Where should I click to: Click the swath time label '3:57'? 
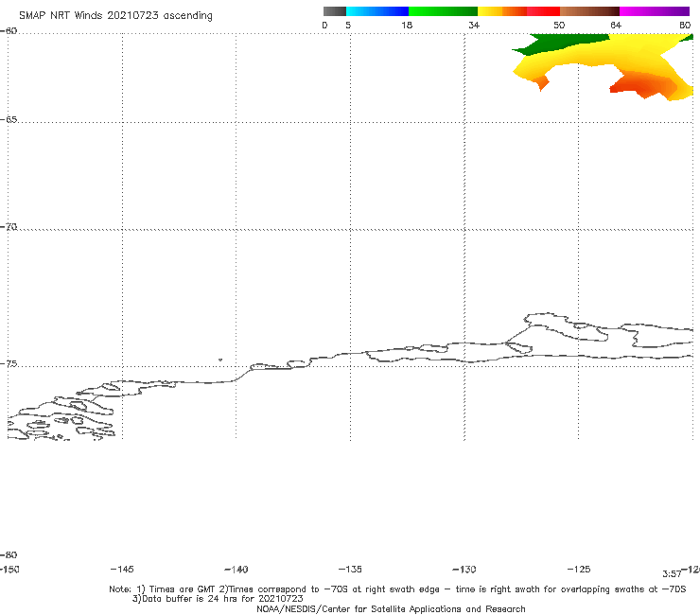(672, 574)
